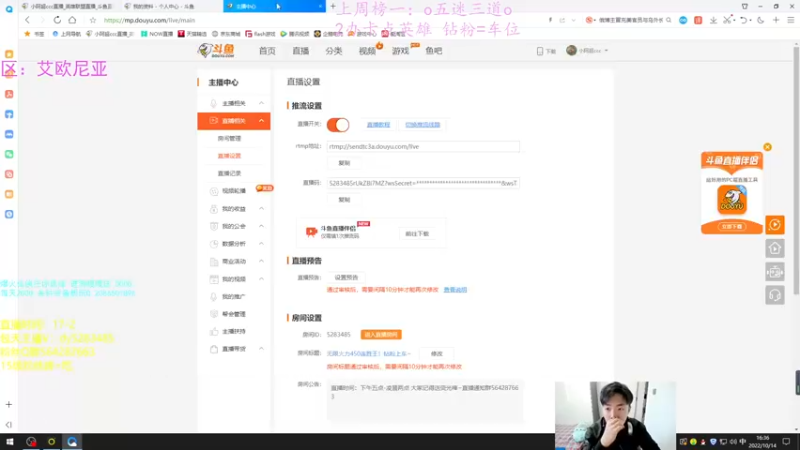Screen dimensions: 800x450
Task: Select 房间管理 in sidebar
Action: tap(229, 138)
